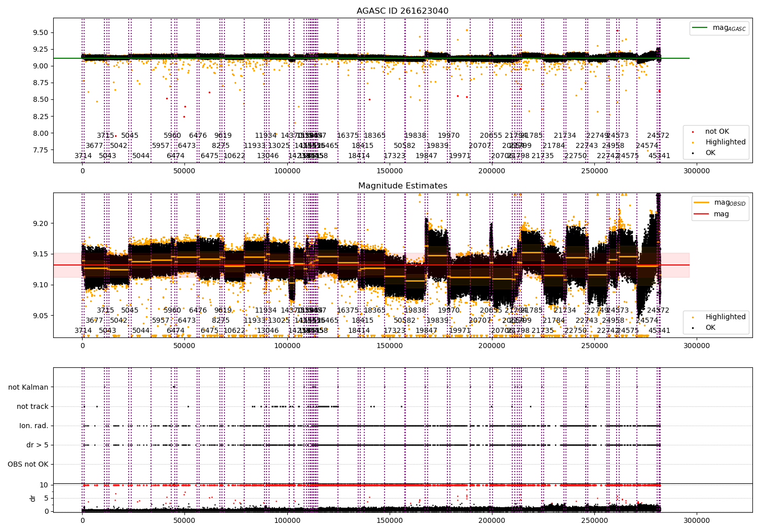This screenshot has height=532, width=760.
Task: Click the 50000 x-tick on middle plot
Action: pos(185,346)
